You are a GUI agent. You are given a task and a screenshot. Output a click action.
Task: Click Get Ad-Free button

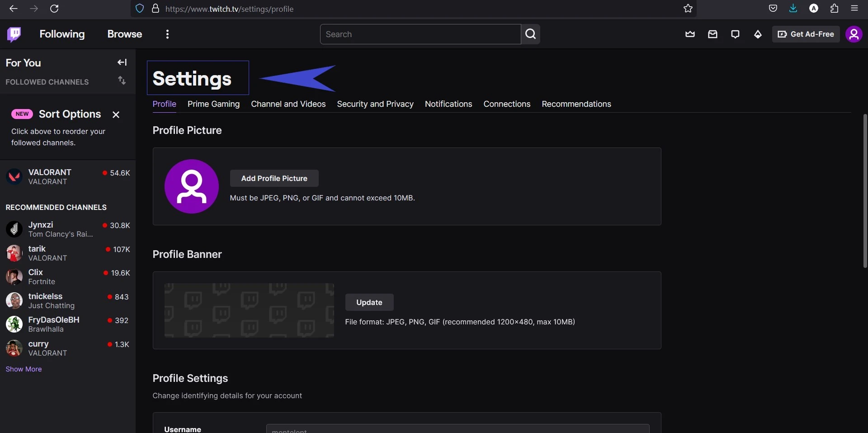coord(806,34)
